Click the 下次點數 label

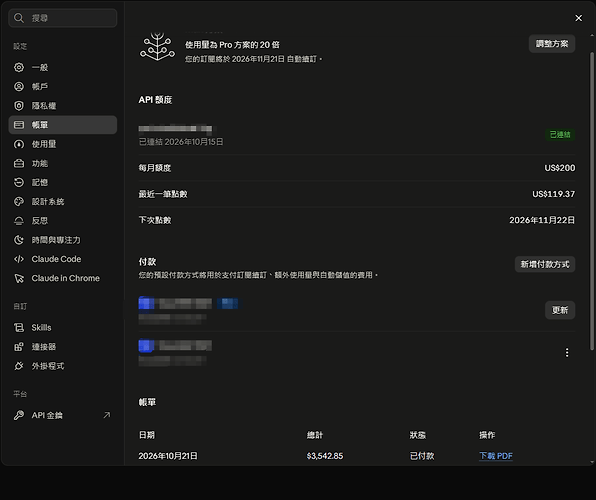(155, 220)
